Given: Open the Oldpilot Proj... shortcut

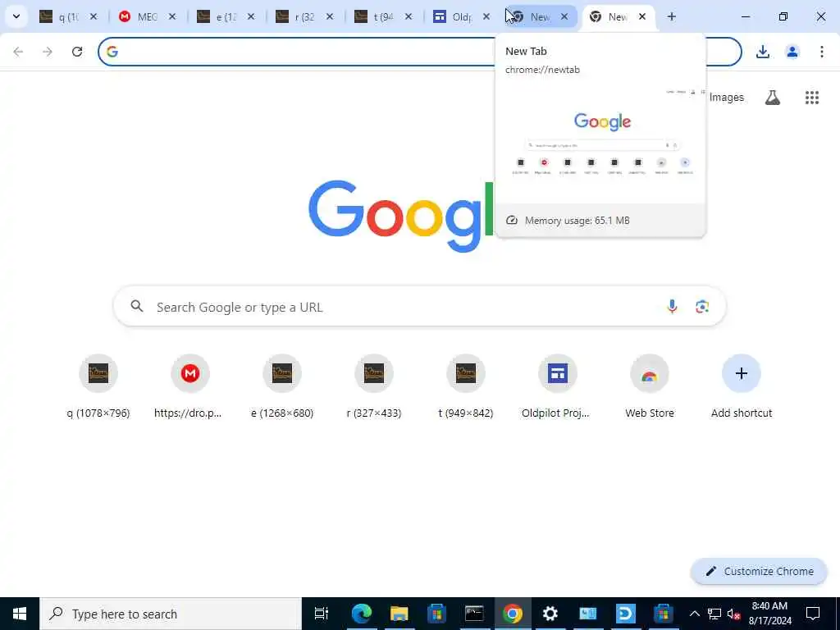Looking at the screenshot, I should click(557, 386).
